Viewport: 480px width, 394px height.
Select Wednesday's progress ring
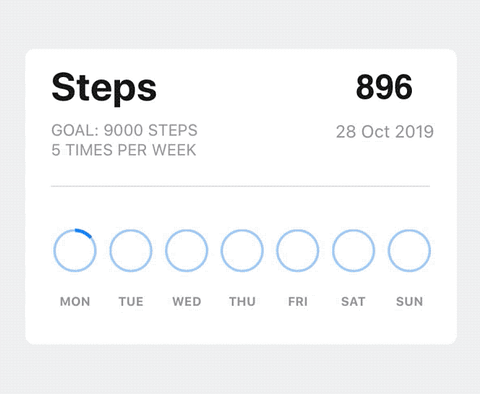click(187, 250)
